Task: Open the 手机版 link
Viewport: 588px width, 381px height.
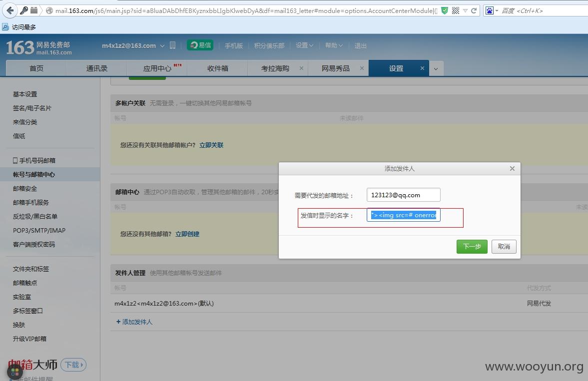Action: tap(234, 46)
